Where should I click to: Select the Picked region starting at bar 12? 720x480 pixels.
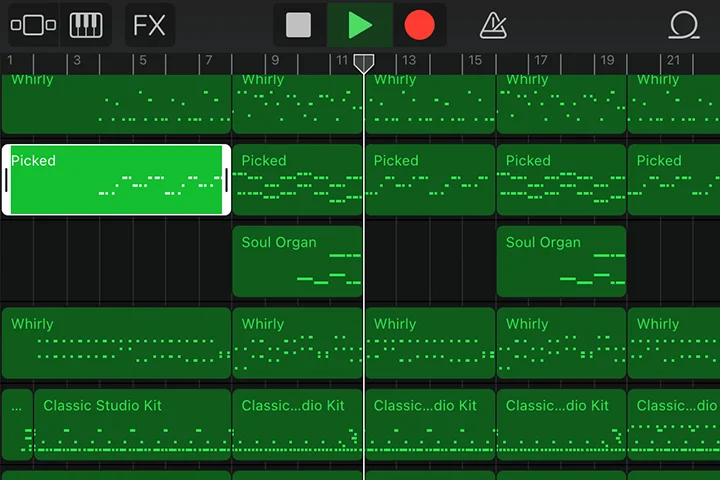click(x=430, y=180)
